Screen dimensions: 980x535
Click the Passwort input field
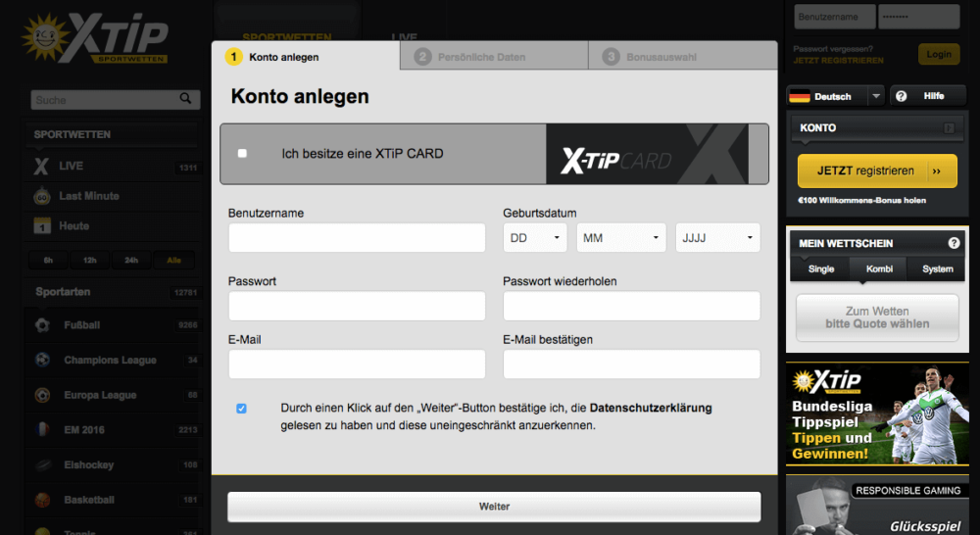(x=357, y=306)
